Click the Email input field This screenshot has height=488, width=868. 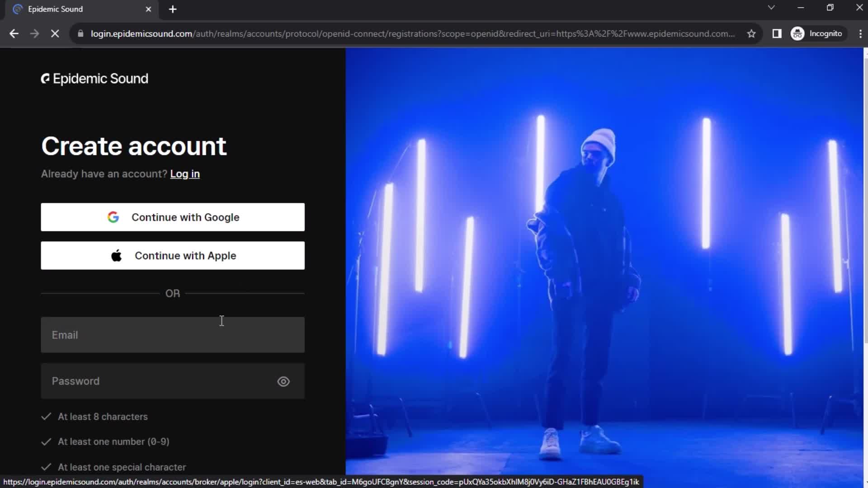(x=173, y=335)
